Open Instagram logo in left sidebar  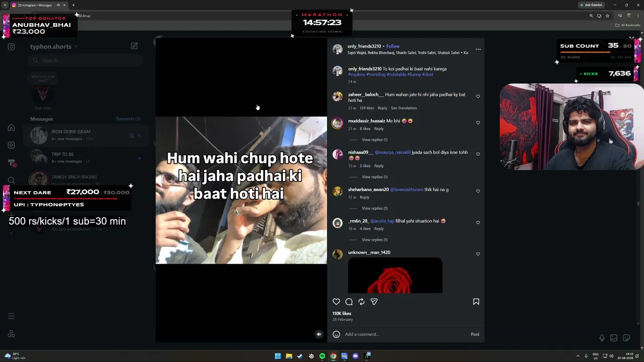(x=11, y=47)
